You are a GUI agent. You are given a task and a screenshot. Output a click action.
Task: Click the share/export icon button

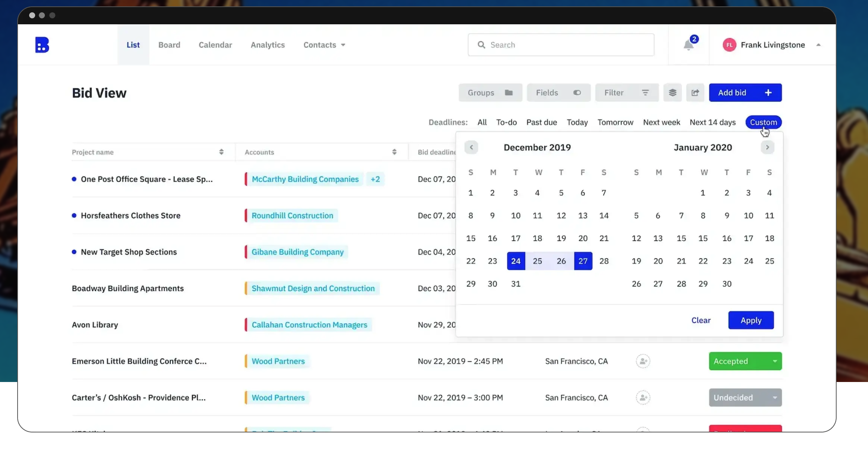(695, 93)
